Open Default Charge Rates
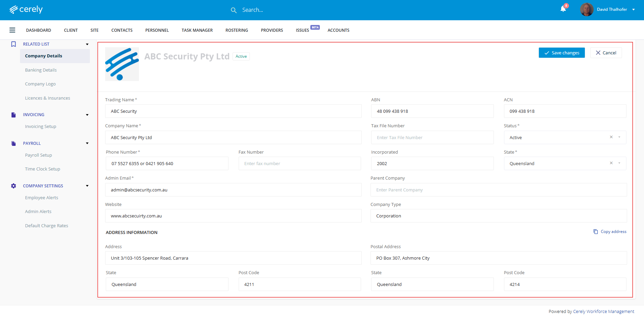The image size is (644, 315). [x=47, y=226]
